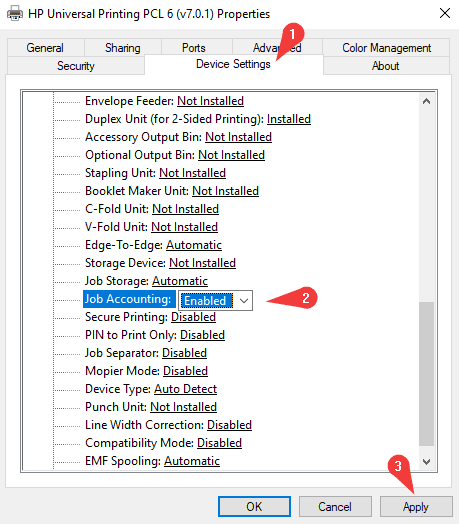
Task: Switch to the General tab
Action: 45,48
